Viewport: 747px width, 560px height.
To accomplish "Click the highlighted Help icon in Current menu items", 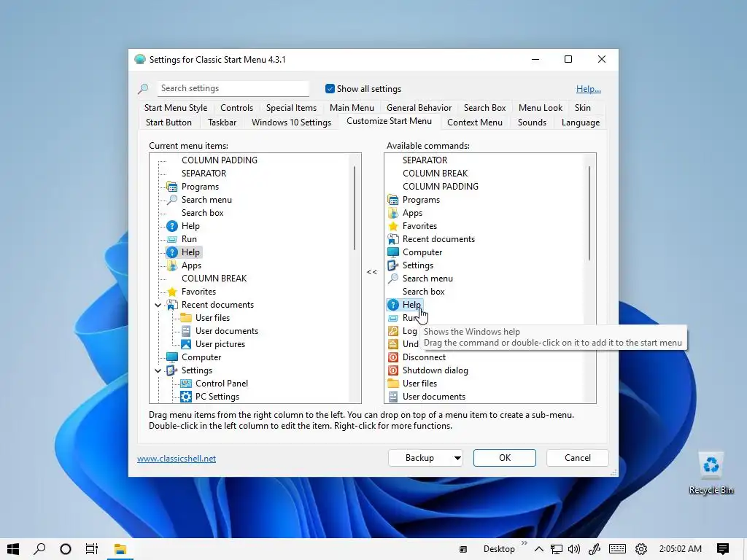I will tap(172, 252).
